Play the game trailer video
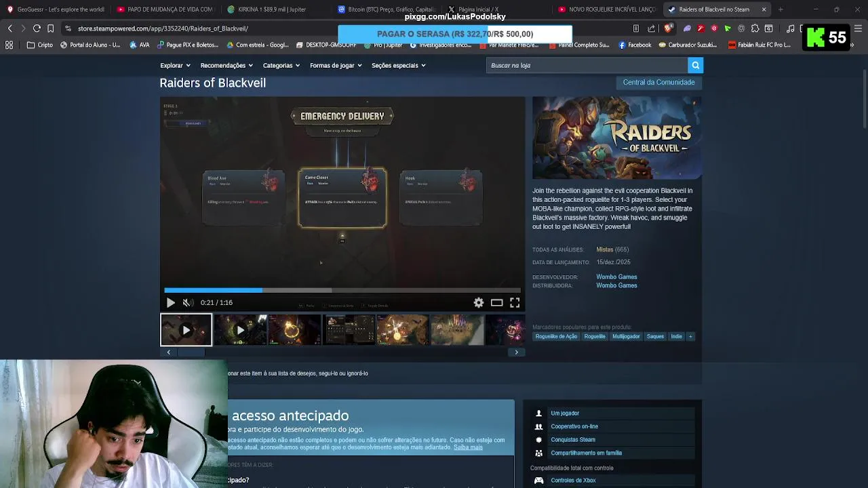The image size is (868, 488). (170, 303)
